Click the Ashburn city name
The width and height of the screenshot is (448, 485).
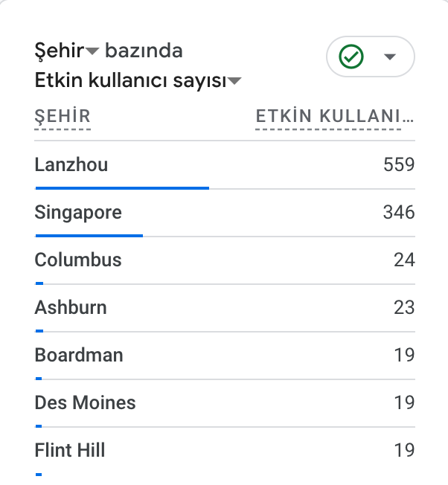[x=71, y=307]
